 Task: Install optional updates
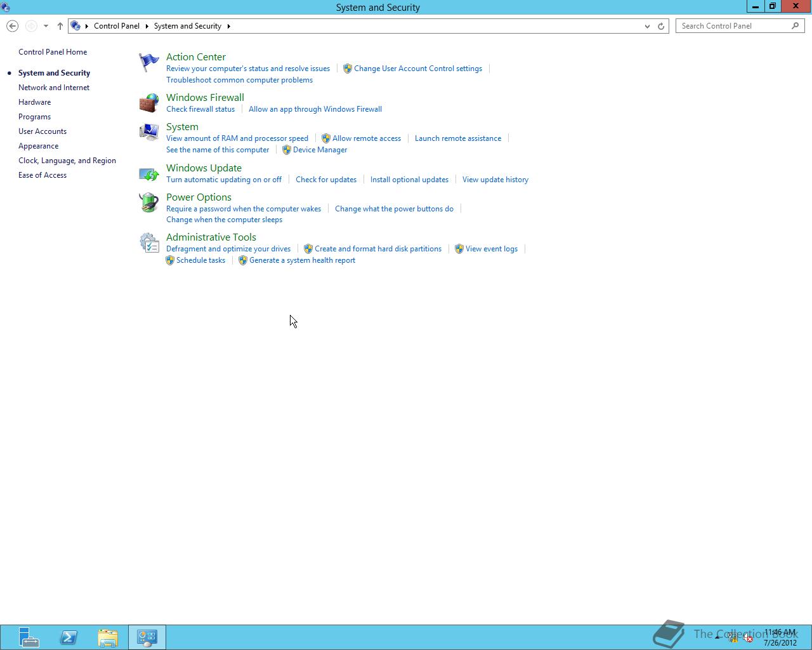pyautogui.click(x=409, y=180)
